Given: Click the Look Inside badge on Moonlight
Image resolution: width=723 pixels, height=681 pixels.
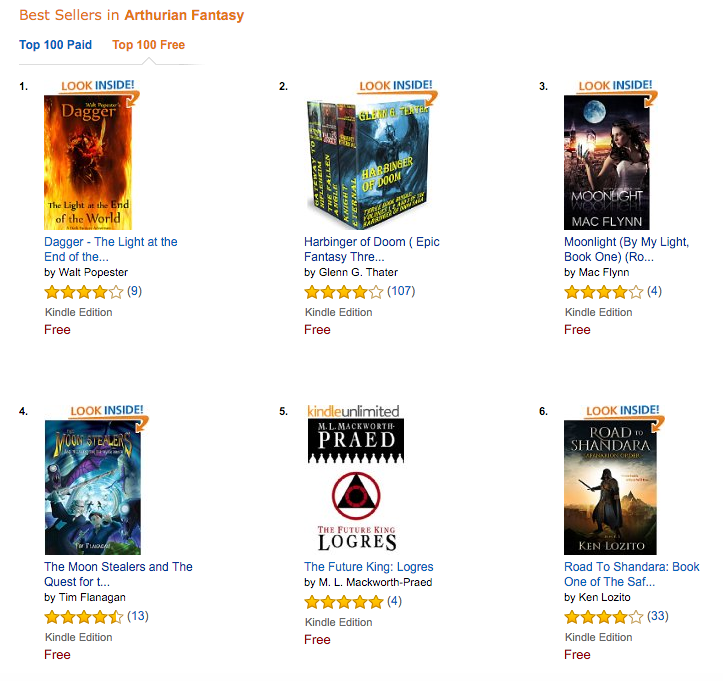Looking at the screenshot, I should [617, 89].
